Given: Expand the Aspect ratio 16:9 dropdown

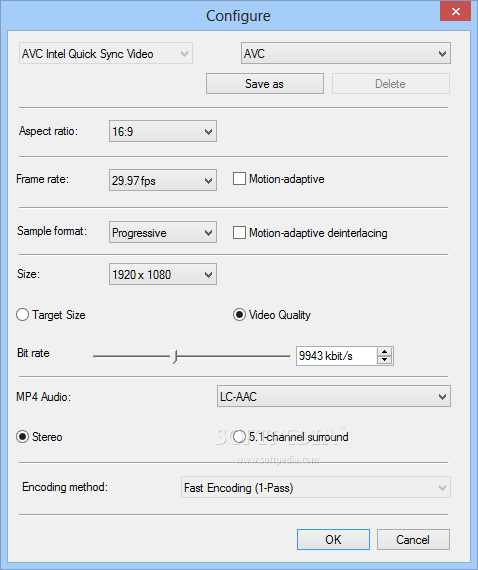Looking at the screenshot, I should coord(163,131).
